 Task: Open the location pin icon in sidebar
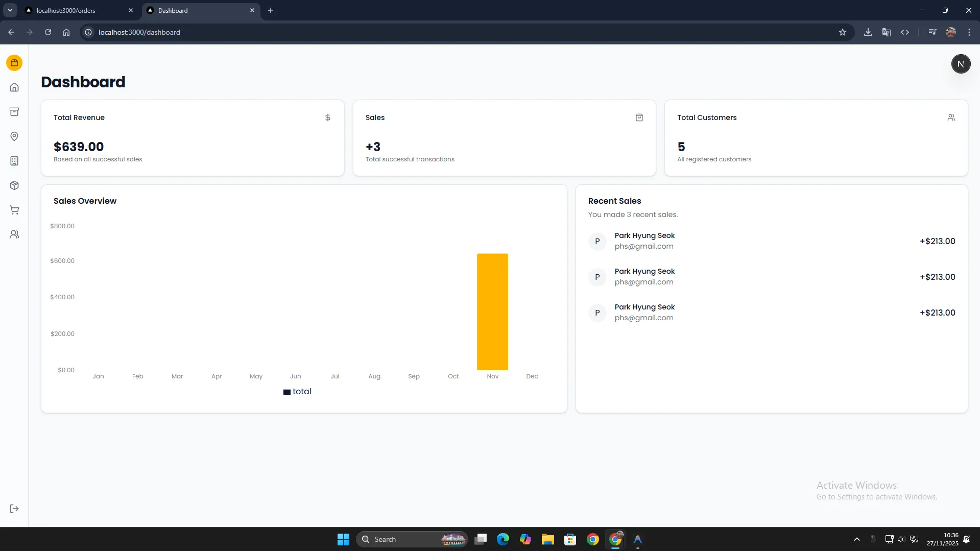(14, 136)
